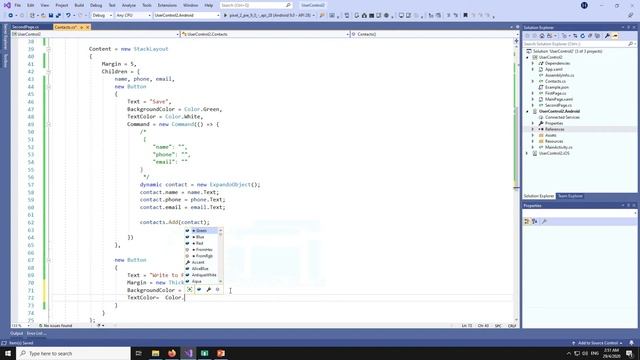This screenshot has height=360, width=640.
Task: Switch to SecondPage.cs tab
Action: (26, 27)
